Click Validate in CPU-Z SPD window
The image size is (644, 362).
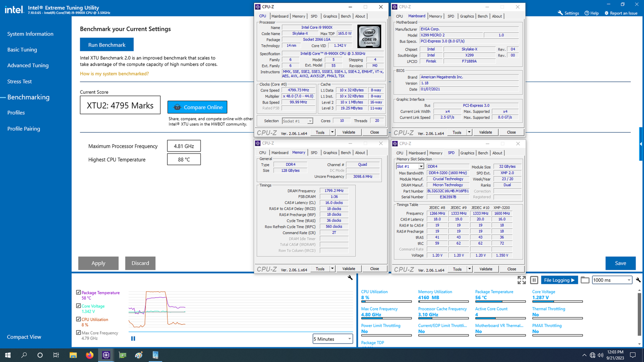tap(486, 269)
